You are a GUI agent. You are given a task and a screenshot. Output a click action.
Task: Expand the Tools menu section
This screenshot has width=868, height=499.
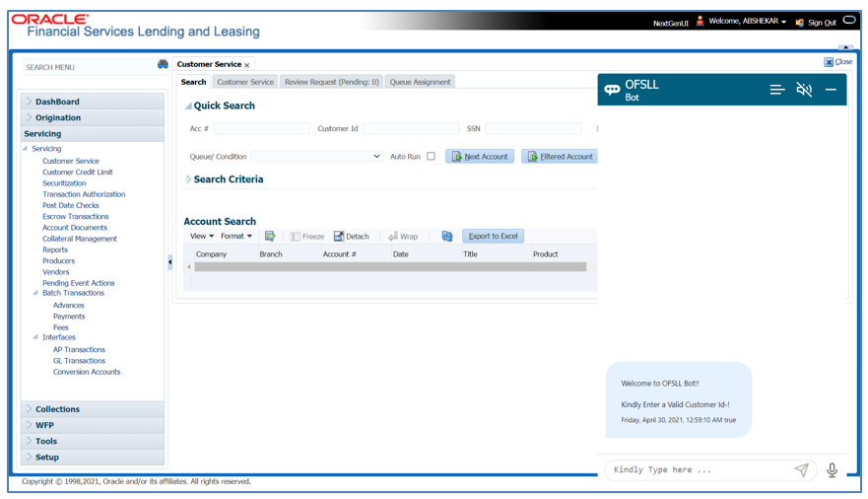[29, 441]
